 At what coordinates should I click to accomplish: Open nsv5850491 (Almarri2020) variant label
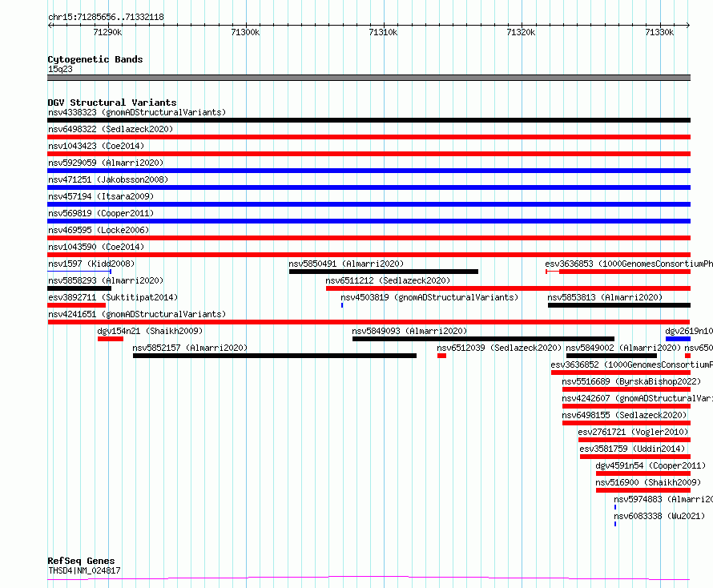pyautogui.click(x=346, y=264)
